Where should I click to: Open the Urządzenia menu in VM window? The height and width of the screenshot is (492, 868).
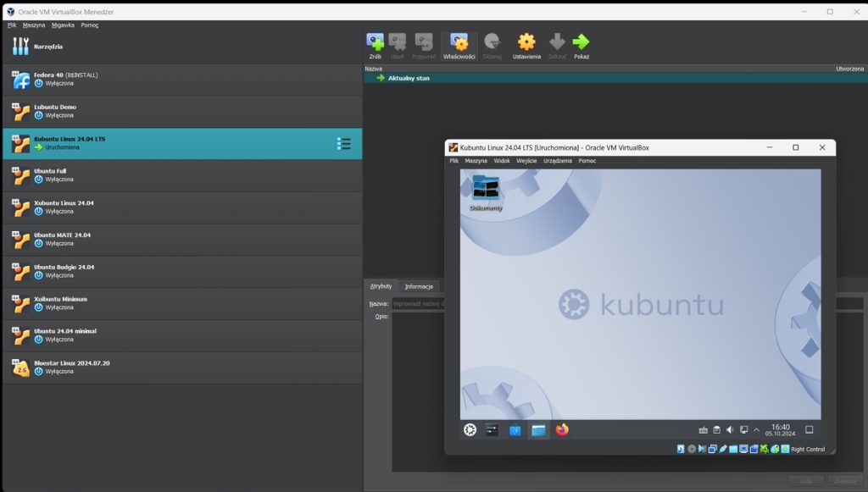coord(557,160)
